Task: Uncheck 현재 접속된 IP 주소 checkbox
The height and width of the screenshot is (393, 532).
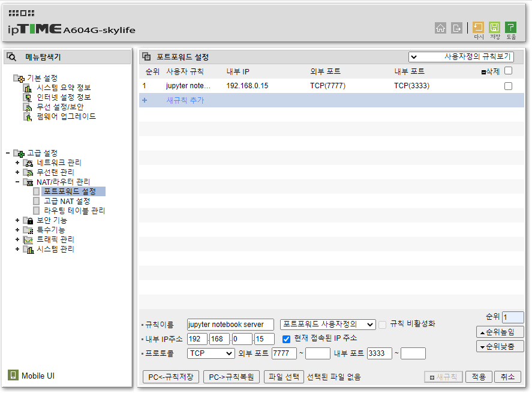Action: 286,339
